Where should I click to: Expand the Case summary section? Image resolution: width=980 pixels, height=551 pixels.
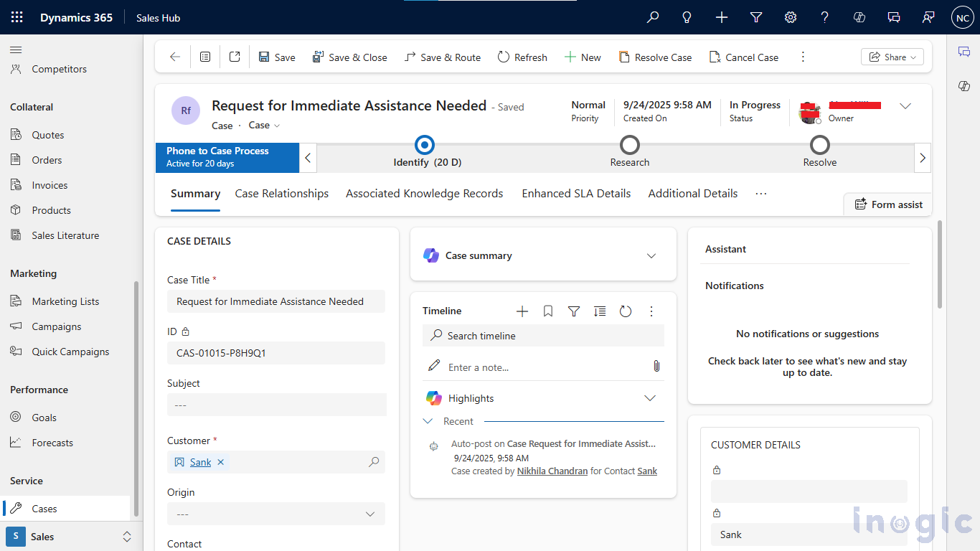651,256
